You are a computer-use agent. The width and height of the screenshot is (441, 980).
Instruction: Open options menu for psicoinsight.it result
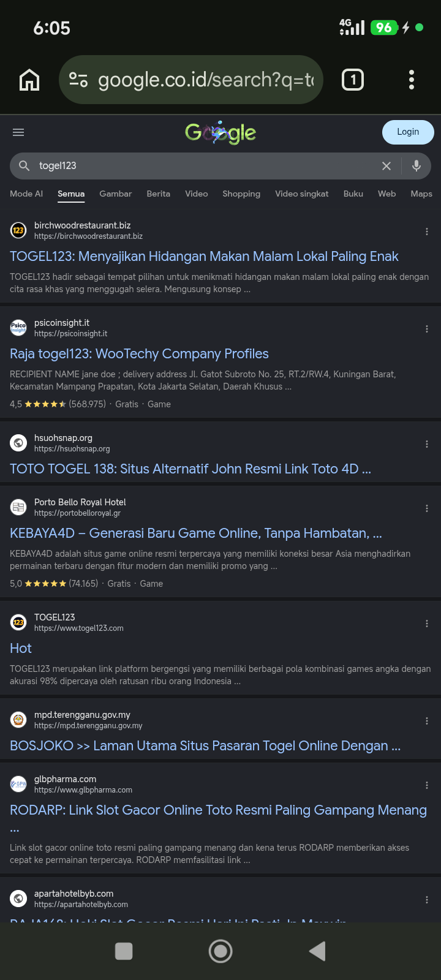[427, 329]
